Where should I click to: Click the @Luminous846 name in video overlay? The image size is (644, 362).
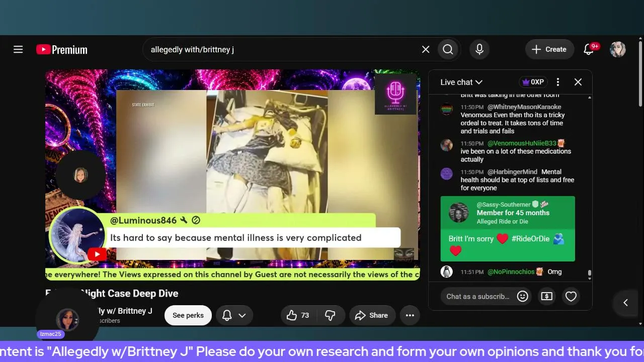[143, 220]
